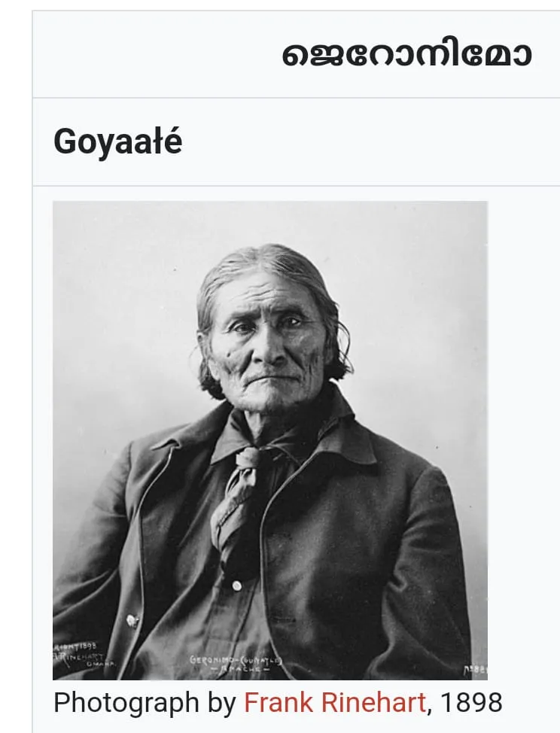This screenshot has width=560, height=733.
Task: Click the white shirt button in photo
Action: click(x=237, y=585)
